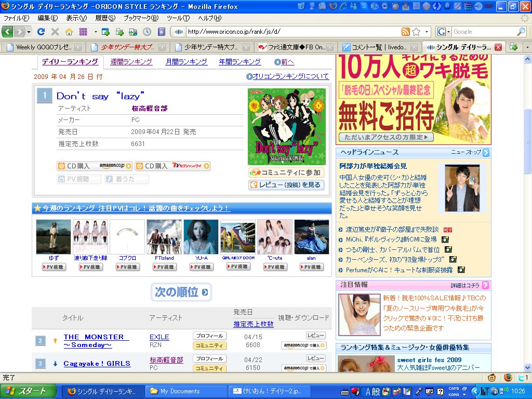Click CD購入 amazon.co.jp button

click(x=95, y=166)
